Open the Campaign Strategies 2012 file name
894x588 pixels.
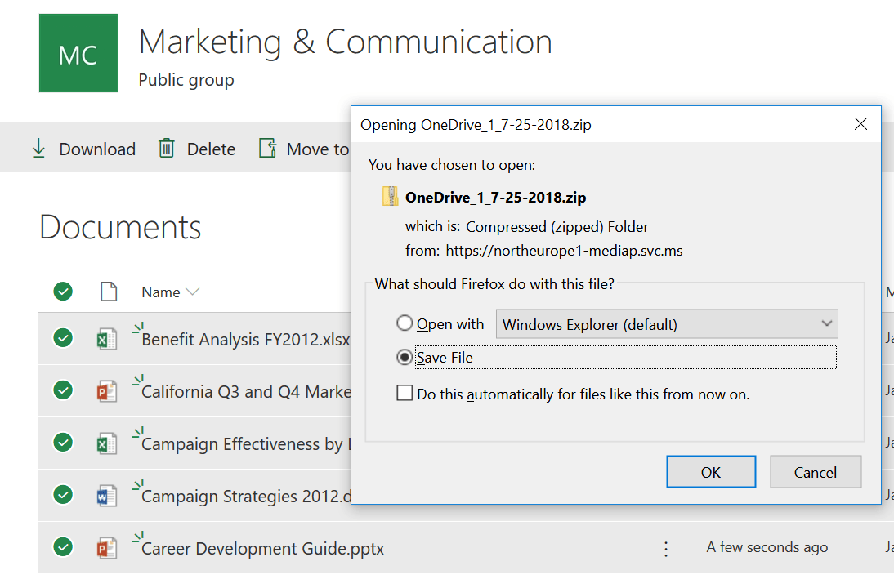pos(246,497)
